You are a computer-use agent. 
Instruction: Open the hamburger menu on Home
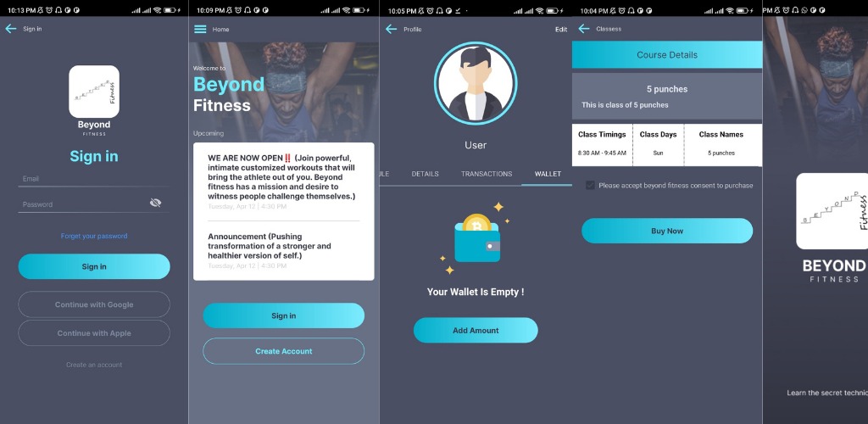click(200, 29)
